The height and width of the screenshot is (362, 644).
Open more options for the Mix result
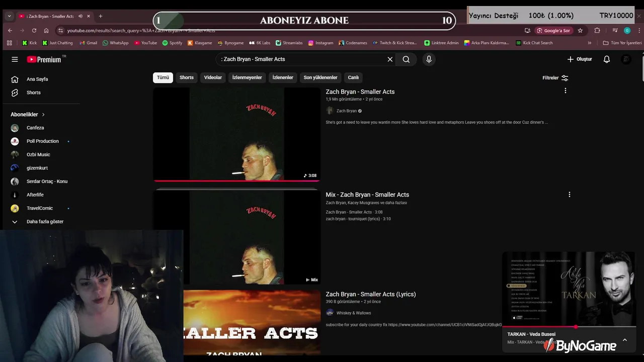click(570, 195)
